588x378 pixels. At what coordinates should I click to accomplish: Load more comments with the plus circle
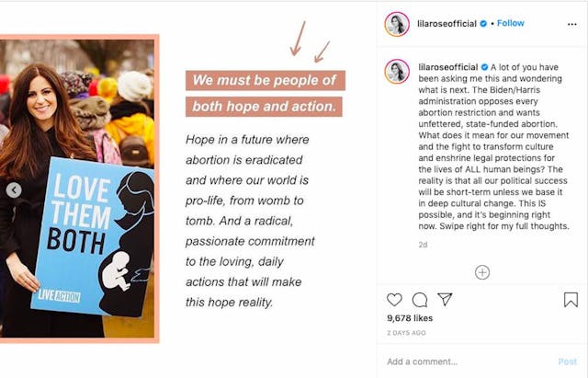coord(482,272)
